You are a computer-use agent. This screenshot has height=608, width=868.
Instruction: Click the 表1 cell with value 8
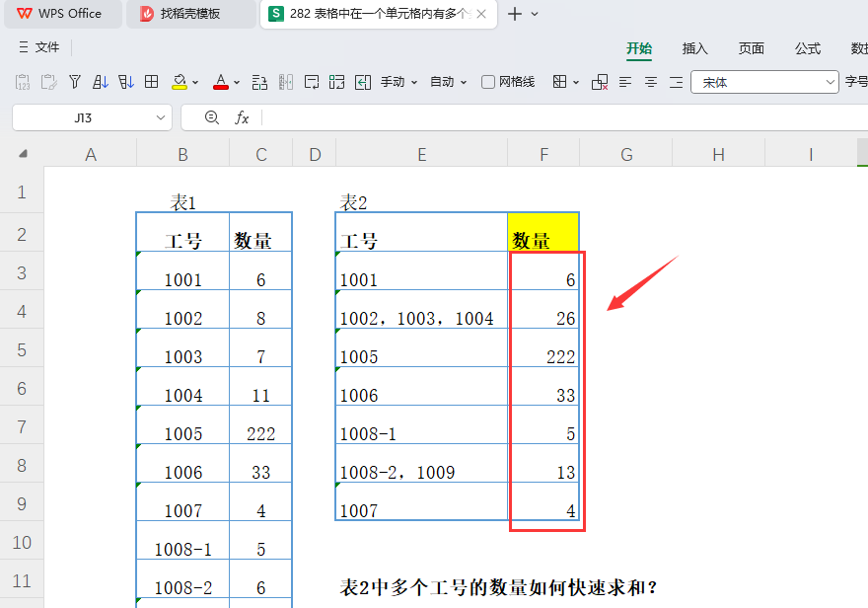click(260, 310)
